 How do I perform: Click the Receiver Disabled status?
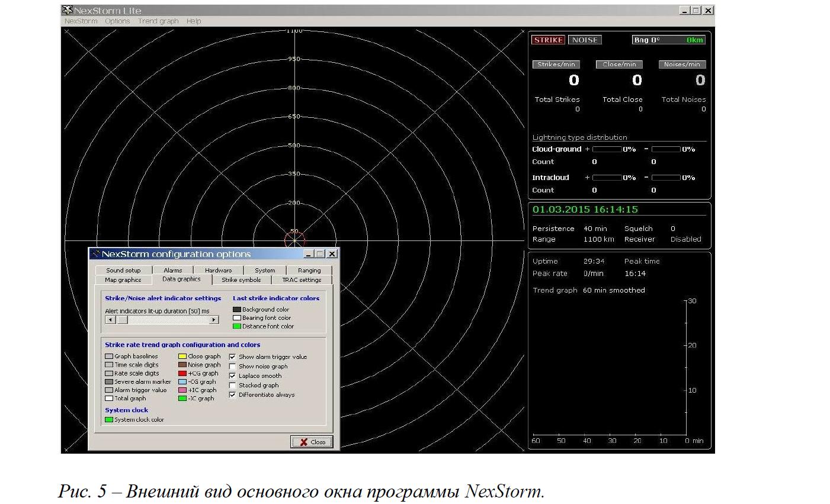[x=685, y=239]
